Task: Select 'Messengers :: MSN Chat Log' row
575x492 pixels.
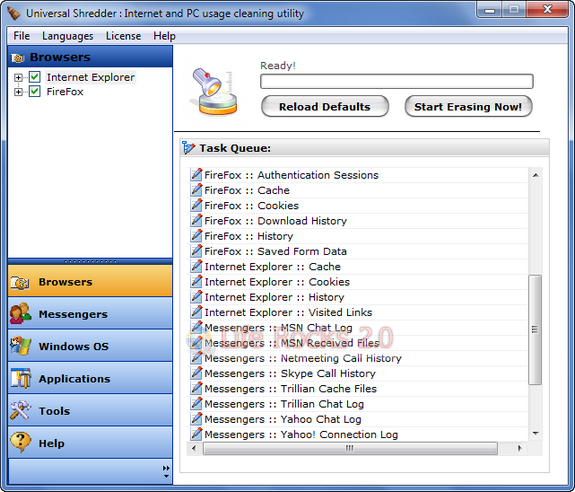Action: pos(358,327)
